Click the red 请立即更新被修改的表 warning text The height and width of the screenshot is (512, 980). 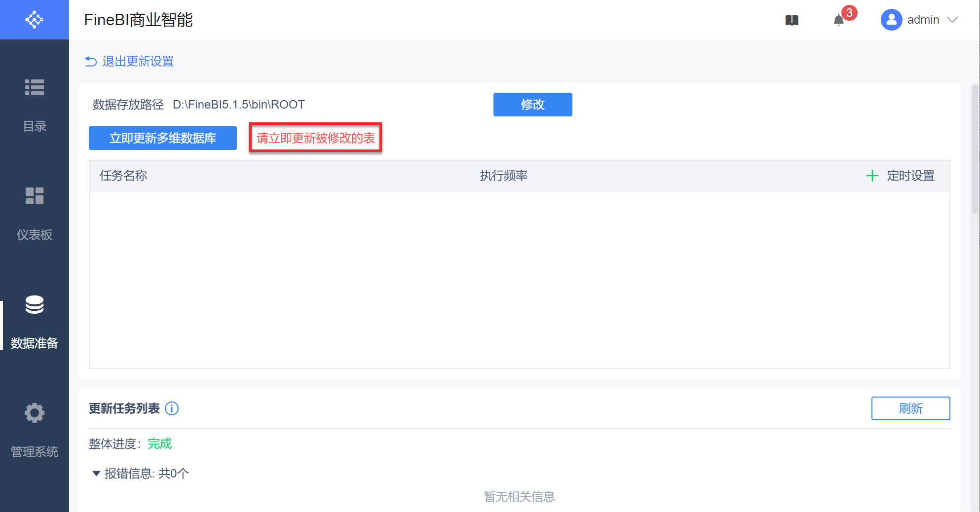click(316, 138)
